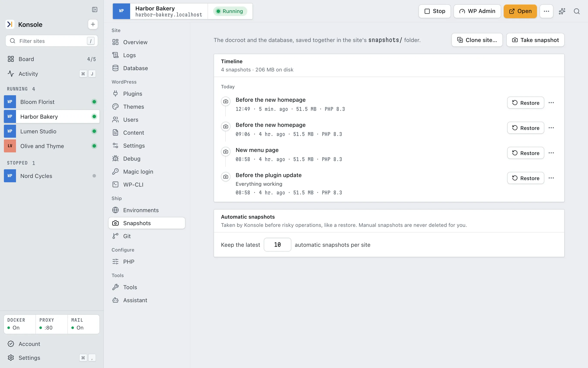588x368 pixels.
Task: Click Clone site... button
Action: click(x=477, y=40)
